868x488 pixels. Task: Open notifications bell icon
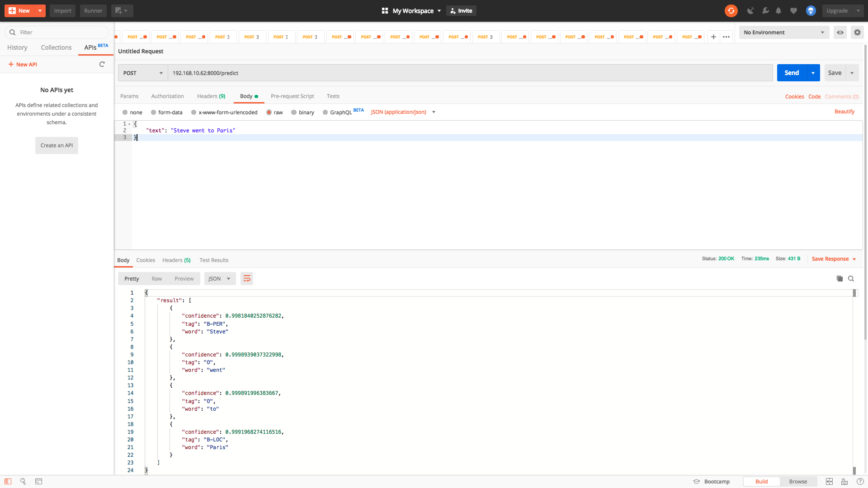click(778, 11)
